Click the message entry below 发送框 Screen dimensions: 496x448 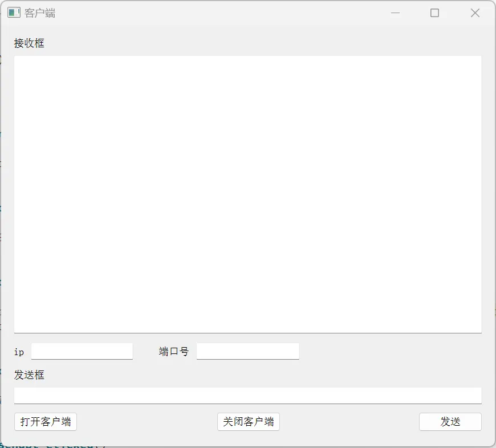pyautogui.click(x=247, y=394)
